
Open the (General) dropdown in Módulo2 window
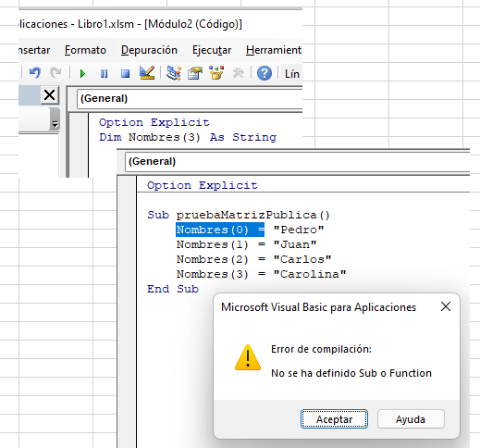[x=190, y=99]
